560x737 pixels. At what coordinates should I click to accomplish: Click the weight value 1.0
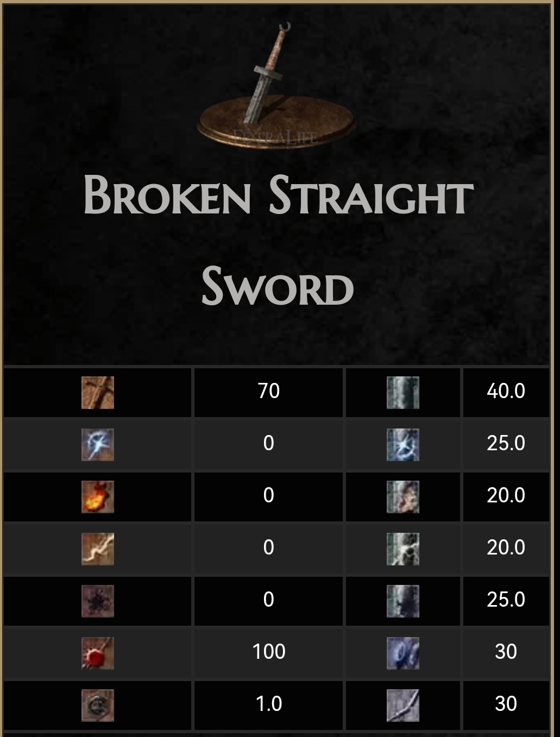tap(269, 704)
